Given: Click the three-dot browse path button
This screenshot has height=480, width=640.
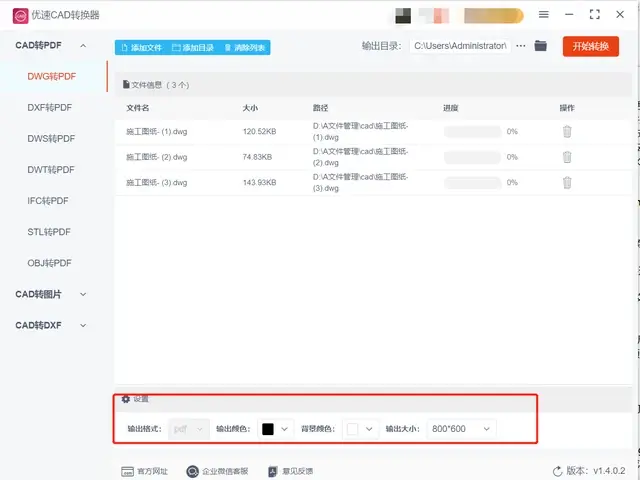Looking at the screenshot, I should (520, 46).
